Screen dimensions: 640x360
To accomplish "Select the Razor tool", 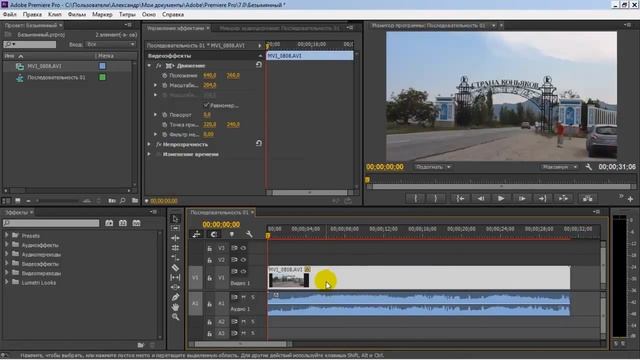I will pyautogui.click(x=176, y=267).
